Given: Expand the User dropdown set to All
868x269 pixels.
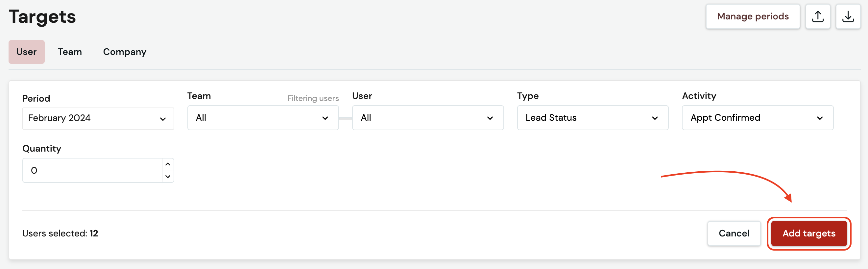Looking at the screenshot, I should coord(428,118).
